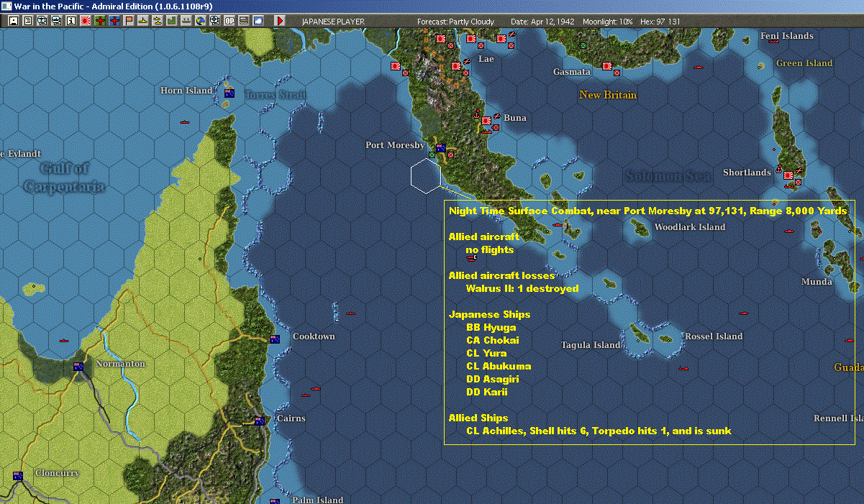864x504 pixels.
Task: Click the crosshair target toolbar icon
Action: point(214,21)
